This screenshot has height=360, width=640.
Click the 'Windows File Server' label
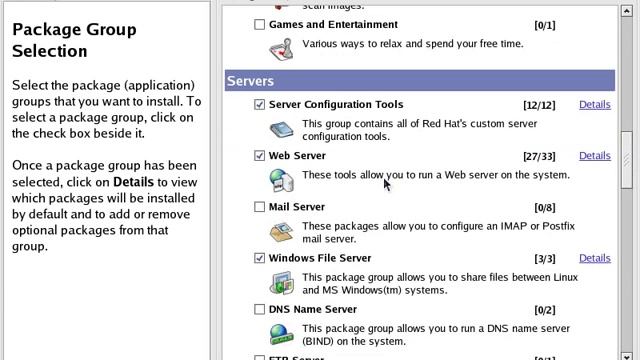[320, 258]
